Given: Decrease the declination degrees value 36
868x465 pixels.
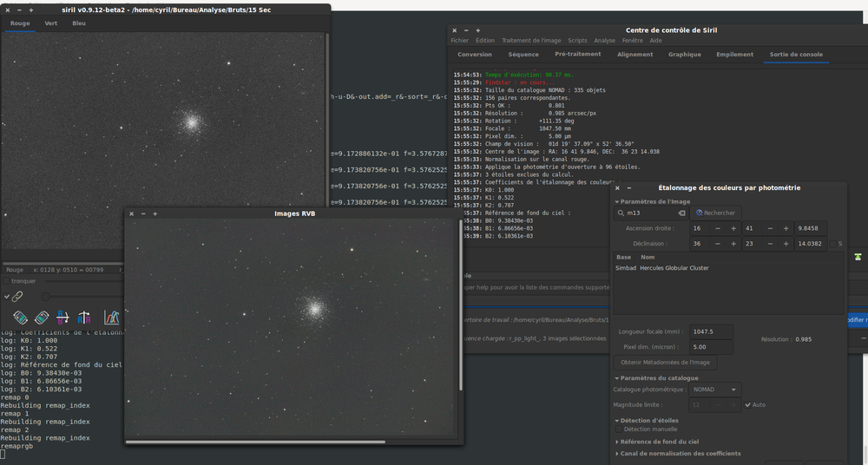Looking at the screenshot, I should (x=718, y=244).
